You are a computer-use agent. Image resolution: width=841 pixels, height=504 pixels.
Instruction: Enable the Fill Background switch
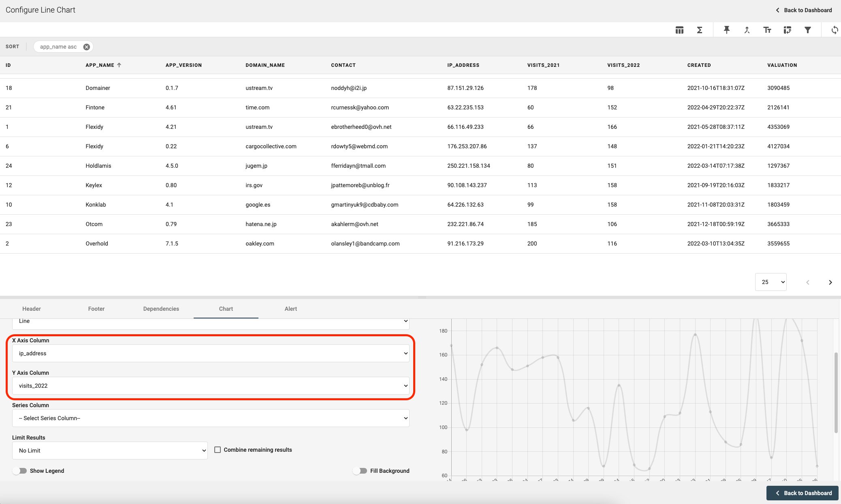tap(360, 471)
